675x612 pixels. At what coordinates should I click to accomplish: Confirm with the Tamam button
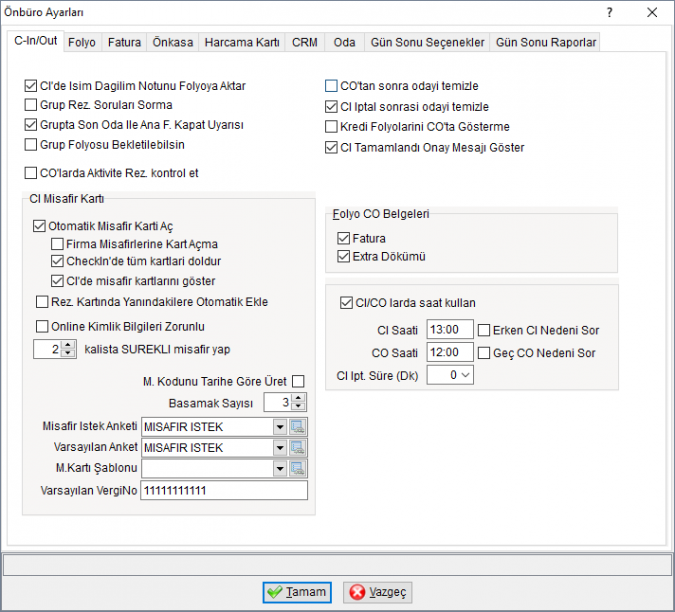297,592
